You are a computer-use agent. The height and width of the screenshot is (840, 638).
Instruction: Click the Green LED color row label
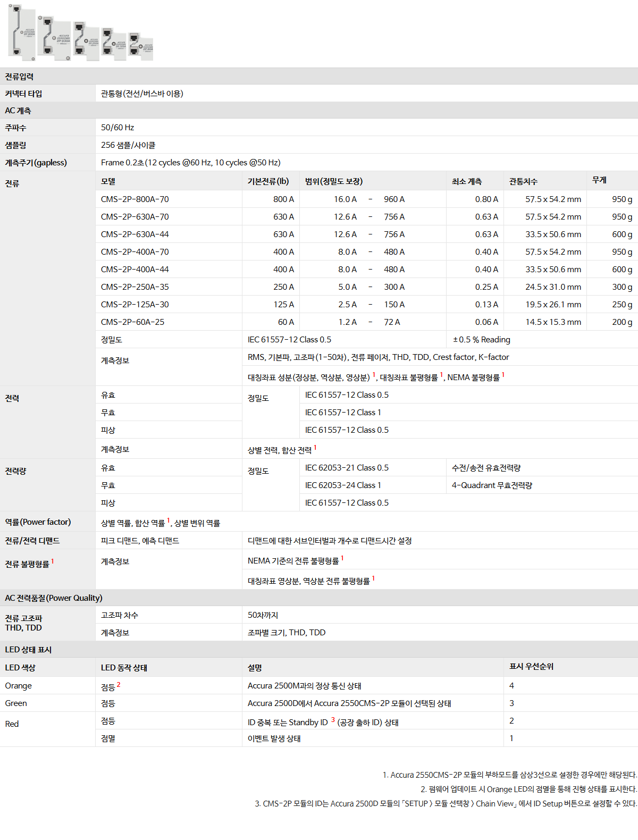pyautogui.click(x=16, y=703)
